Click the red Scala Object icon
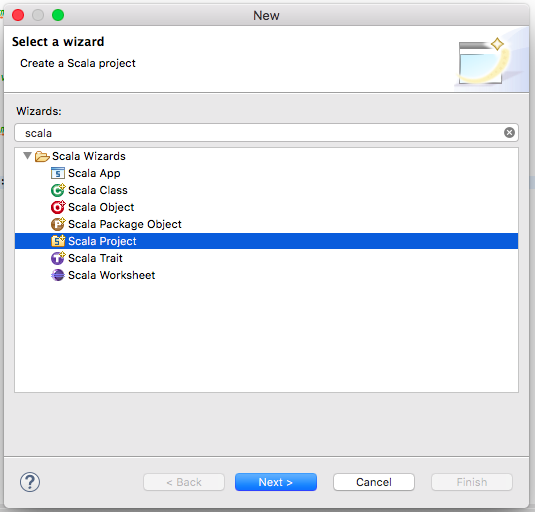Image resolution: width=535 pixels, height=512 pixels. click(x=58, y=207)
